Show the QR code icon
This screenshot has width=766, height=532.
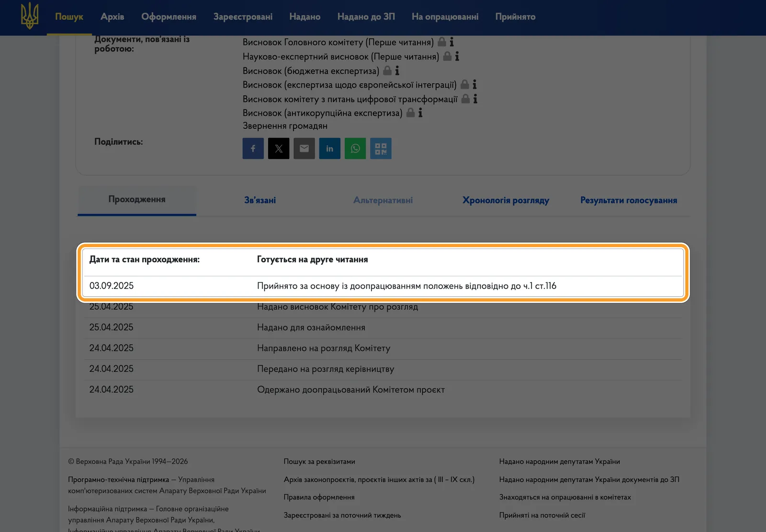pyautogui.click(x=381, y=148)
